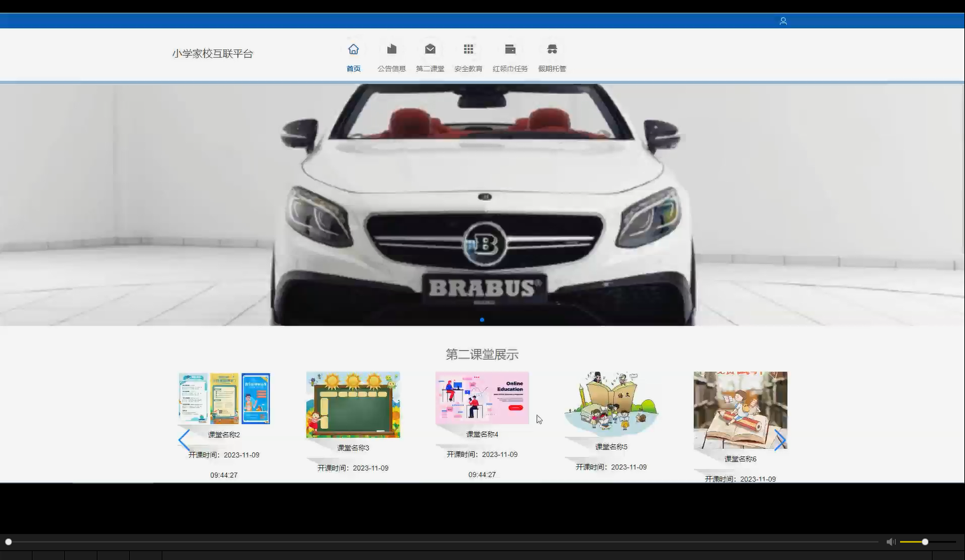Mute the video with speaker icon
Image resolution: width=965 pixels, height=560 pixels.
891,542
